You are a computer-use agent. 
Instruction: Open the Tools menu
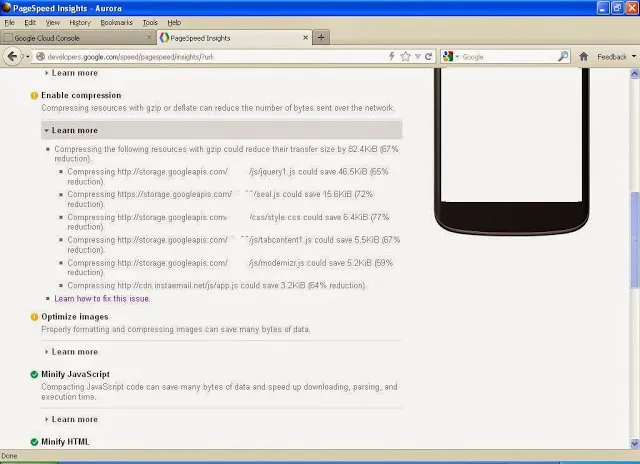pyautogui.click(x=150, y=22)
